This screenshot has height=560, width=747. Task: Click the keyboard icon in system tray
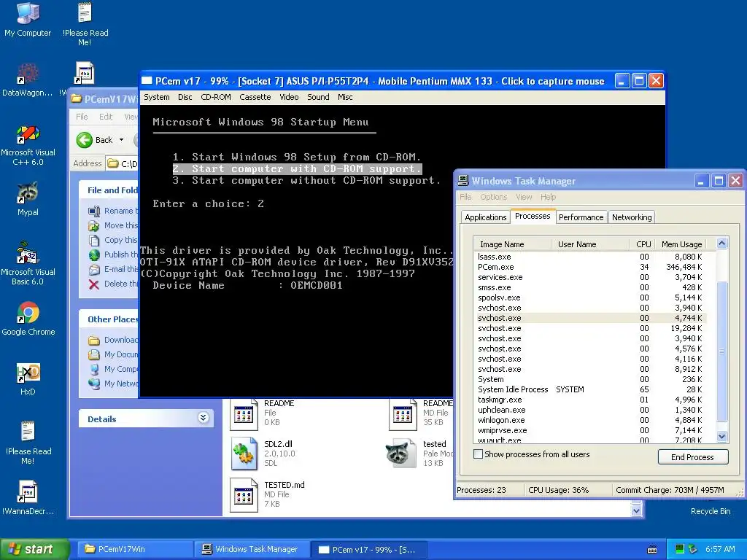[652, 550]
